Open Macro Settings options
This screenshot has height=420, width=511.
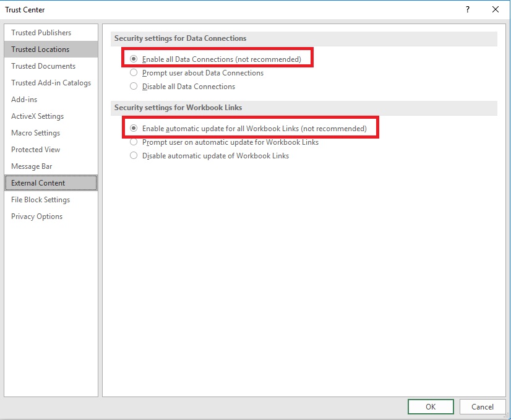[35, 132]
